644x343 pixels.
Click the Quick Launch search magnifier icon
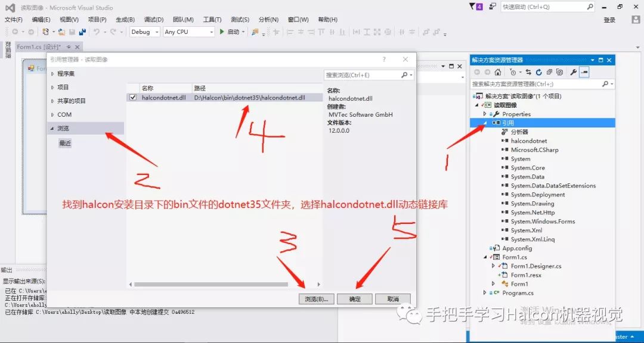coord(590,7)
